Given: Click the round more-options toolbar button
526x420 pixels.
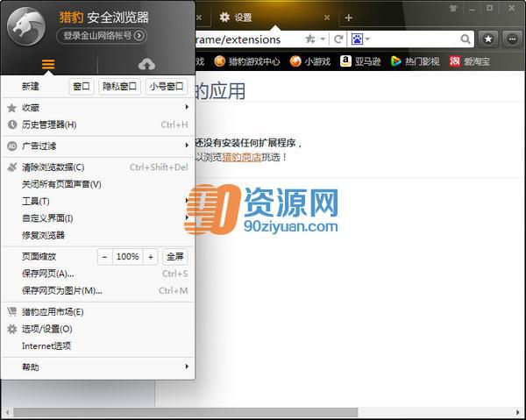Looking at the screenshot, I should tap(512, 39).
